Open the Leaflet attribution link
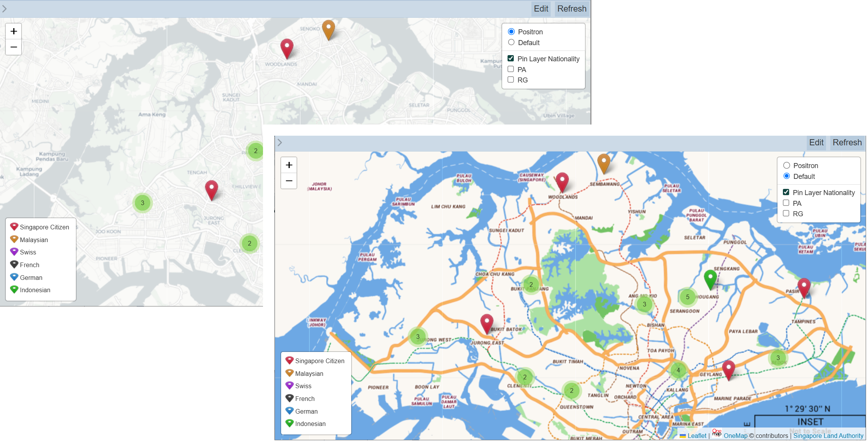This screenshot has width=868, height=441. pos(697,436)
